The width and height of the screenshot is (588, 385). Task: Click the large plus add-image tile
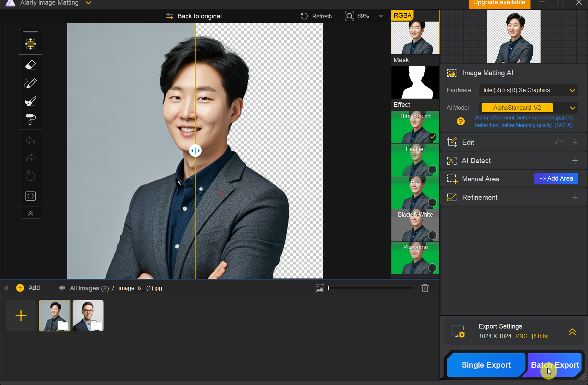coord(21,316)
